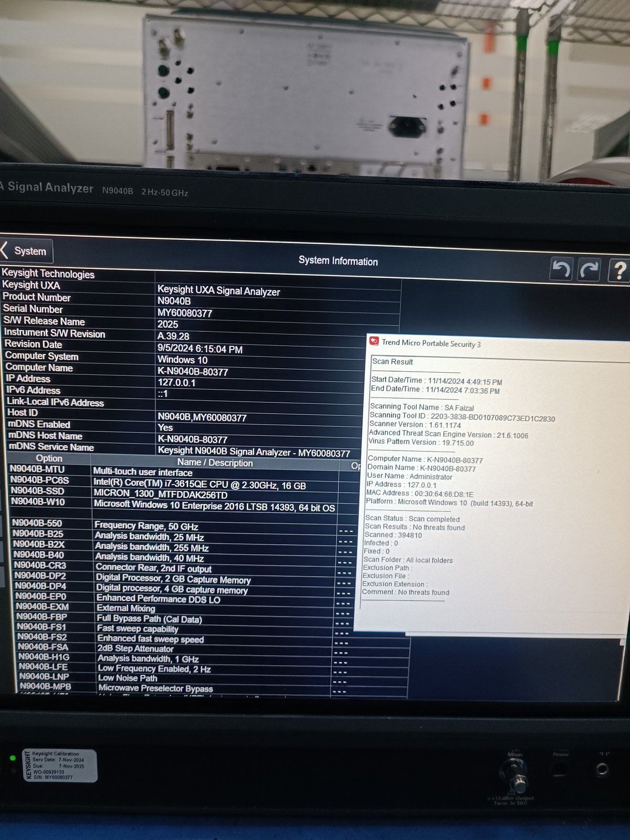
Task: Click Connector Rear, 2nd IF output
Action: (x=154, y=568)
